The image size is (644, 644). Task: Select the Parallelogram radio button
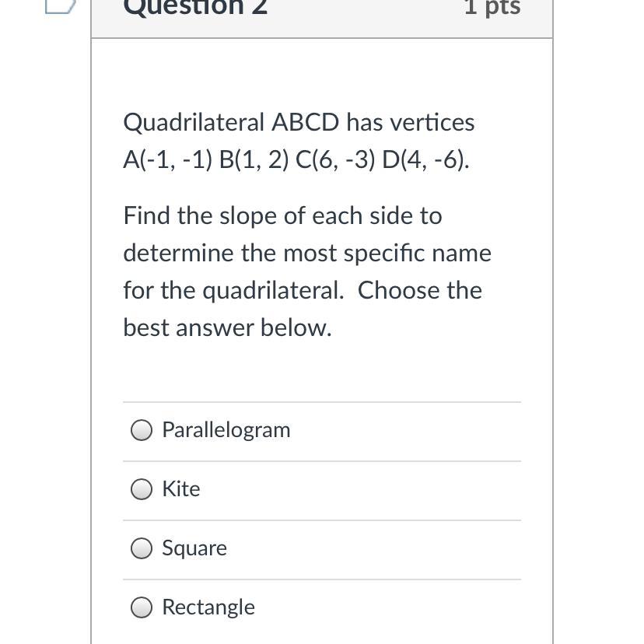tap(142, 431)
